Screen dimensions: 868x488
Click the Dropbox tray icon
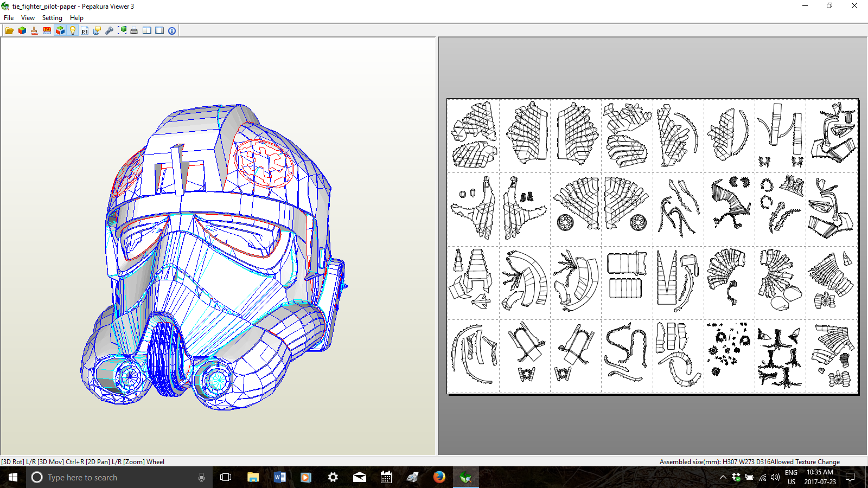(736, 477)
